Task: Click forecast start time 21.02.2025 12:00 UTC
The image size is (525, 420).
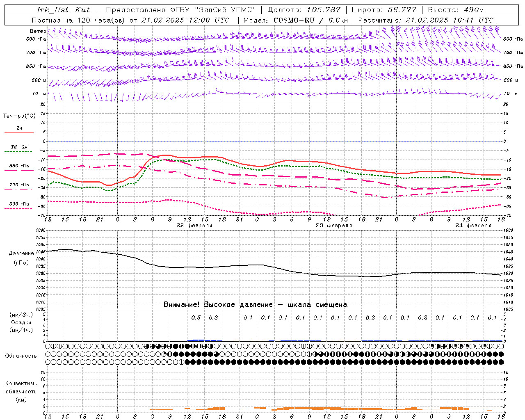Action: click(185, 20)
